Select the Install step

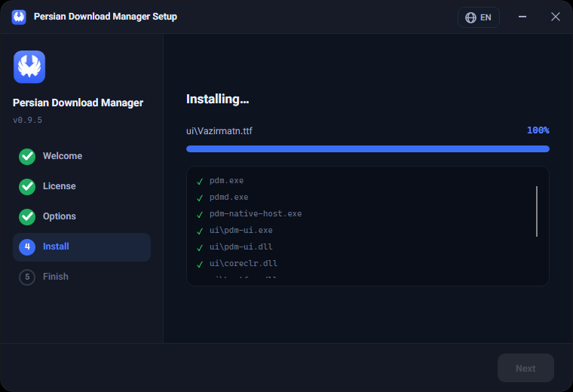(x=81, y=247)
